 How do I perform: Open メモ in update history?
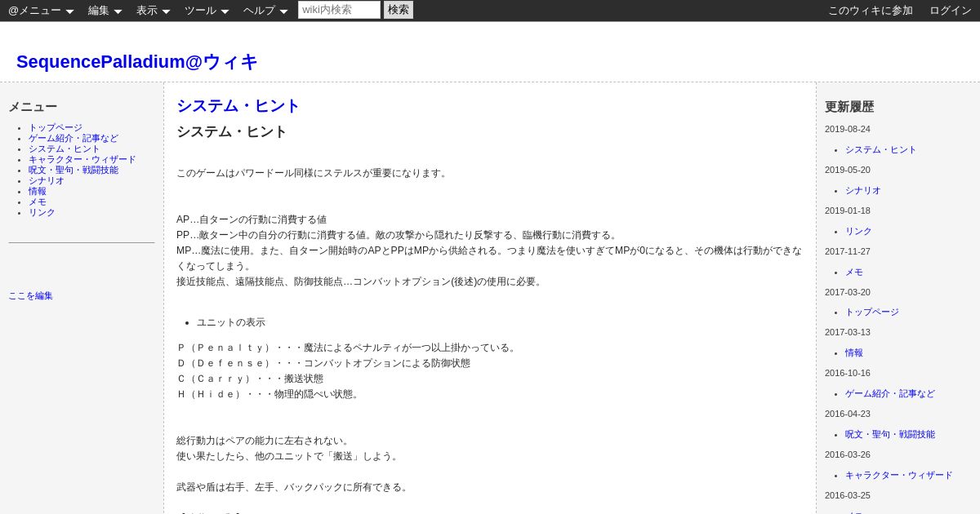tap(854, 273)
